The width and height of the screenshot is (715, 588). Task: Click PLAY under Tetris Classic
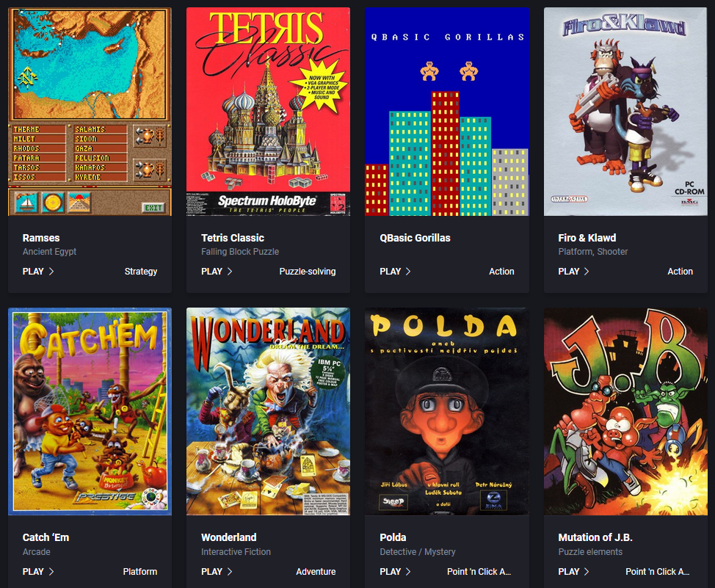211,272
